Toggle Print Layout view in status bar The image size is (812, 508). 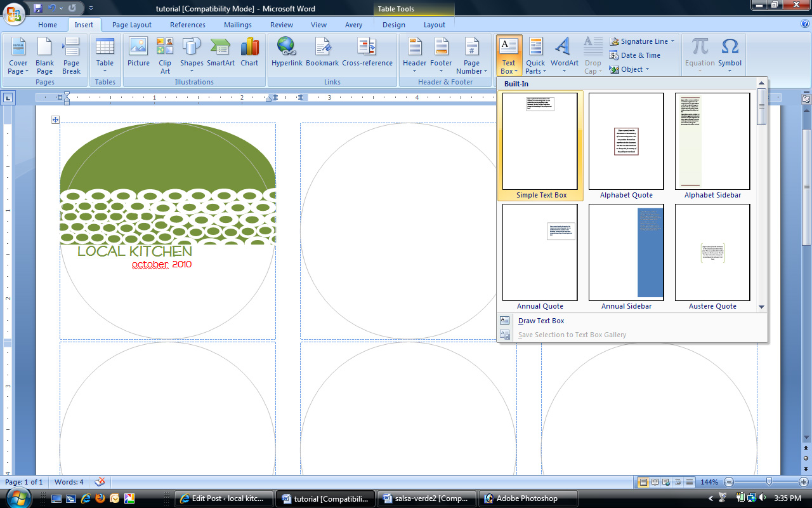643,482
